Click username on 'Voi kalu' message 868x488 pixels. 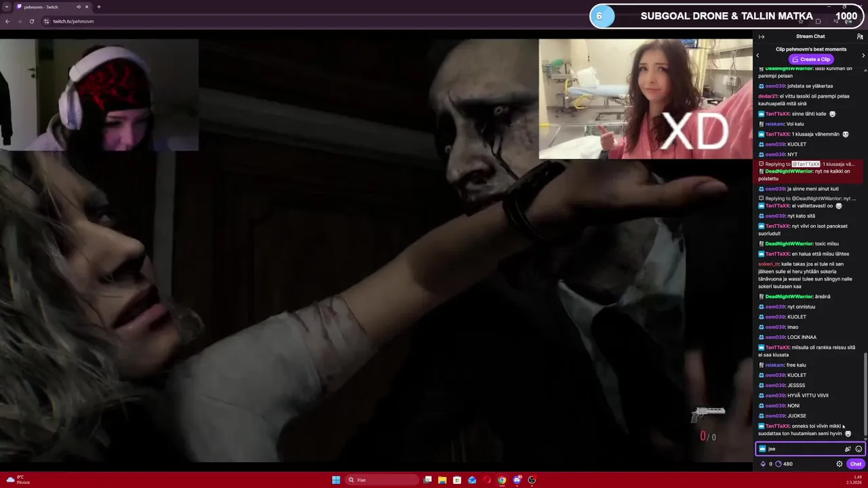(x=774, y=124)
